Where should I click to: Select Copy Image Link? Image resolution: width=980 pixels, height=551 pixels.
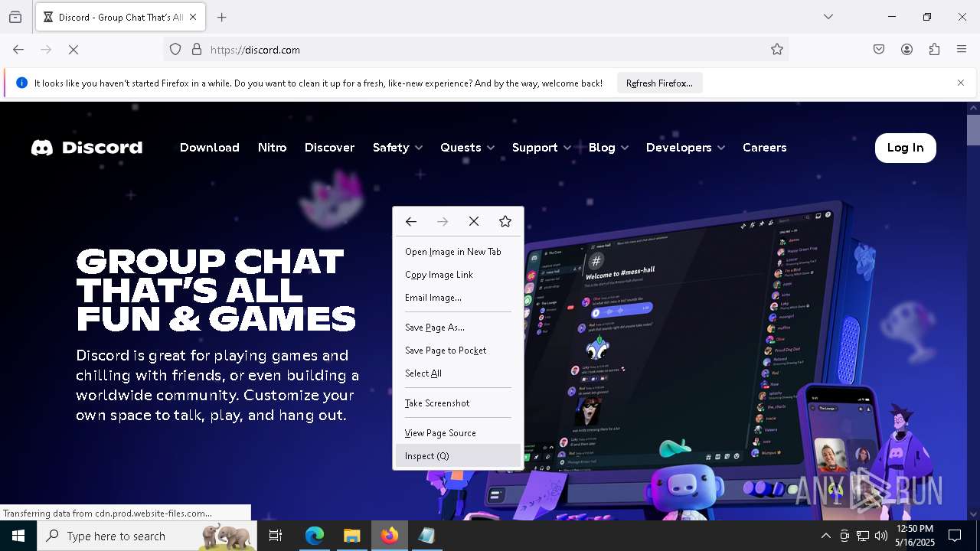tap(458, 275)
